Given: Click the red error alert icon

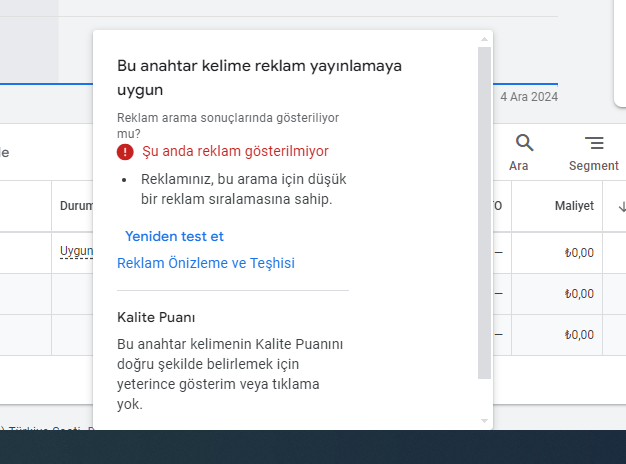Looking at the screenshot, I should tap(125, 152).
